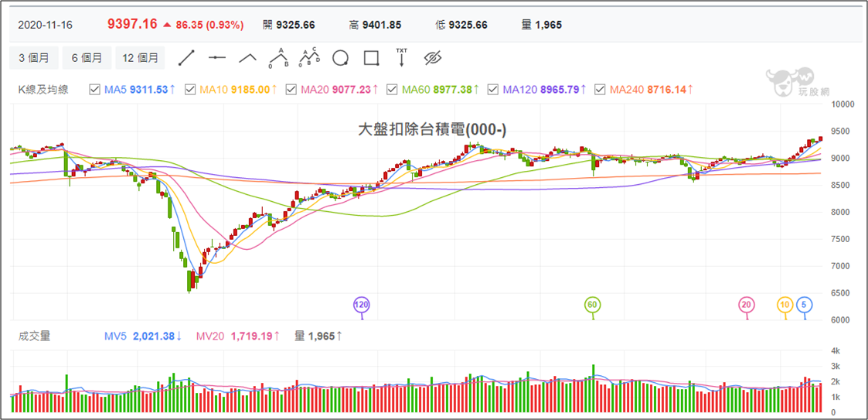Click the header volume 量 1,965

[x=542, y=25]
